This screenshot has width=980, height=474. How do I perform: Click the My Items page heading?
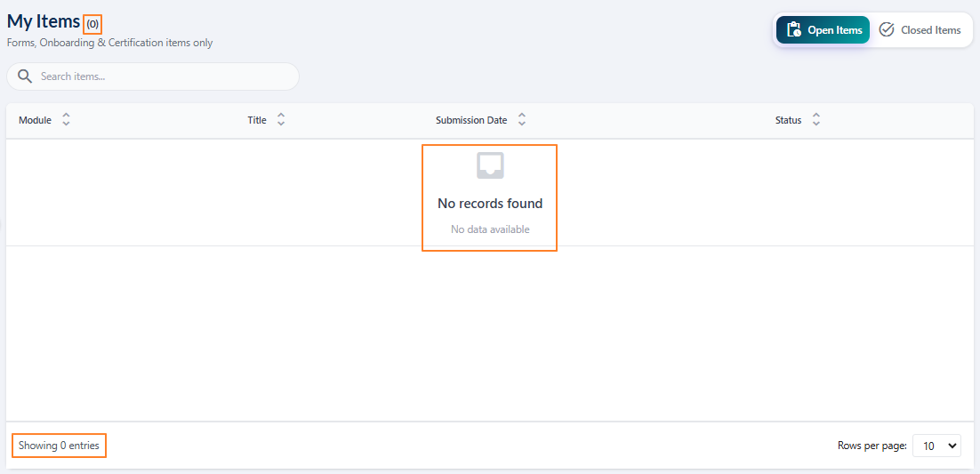tap(44, 21)
